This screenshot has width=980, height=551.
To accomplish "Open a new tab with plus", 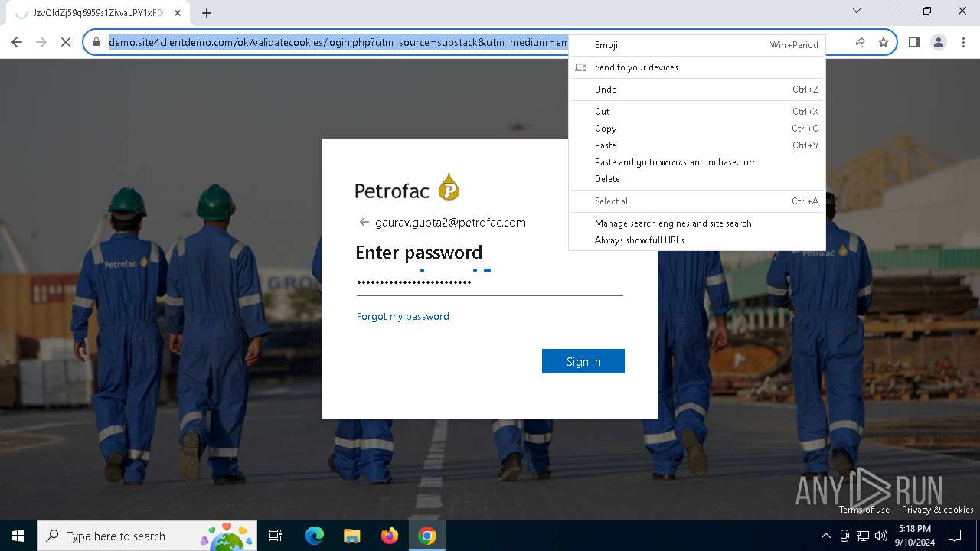I will pos(207,13).
